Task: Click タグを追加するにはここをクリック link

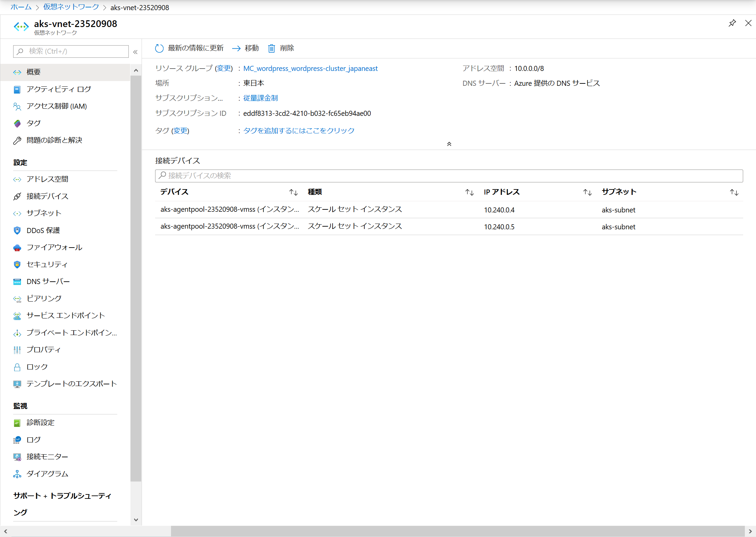Action: [x=299, y=131]
